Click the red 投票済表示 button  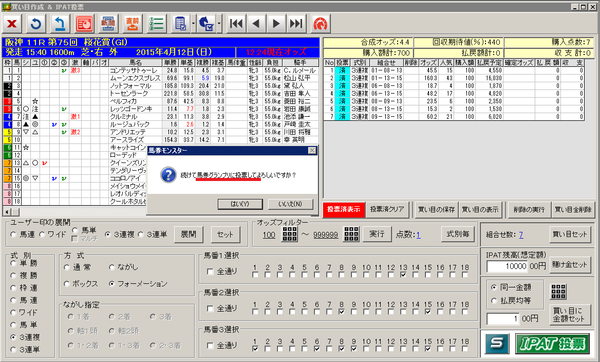[344, 209]
